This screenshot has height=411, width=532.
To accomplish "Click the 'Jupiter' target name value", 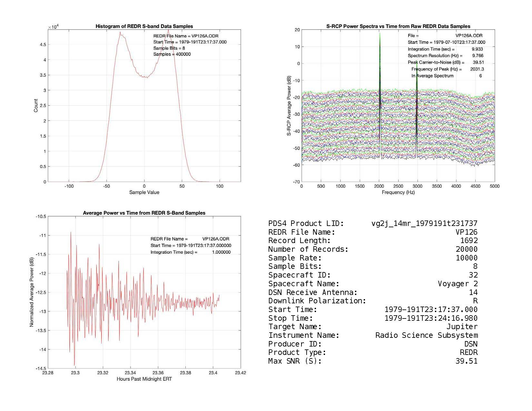I will [x=462, y=327].
